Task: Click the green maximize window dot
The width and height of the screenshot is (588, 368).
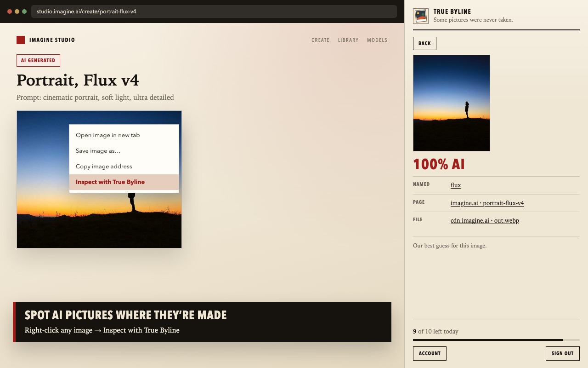Action: coord(24,11)
